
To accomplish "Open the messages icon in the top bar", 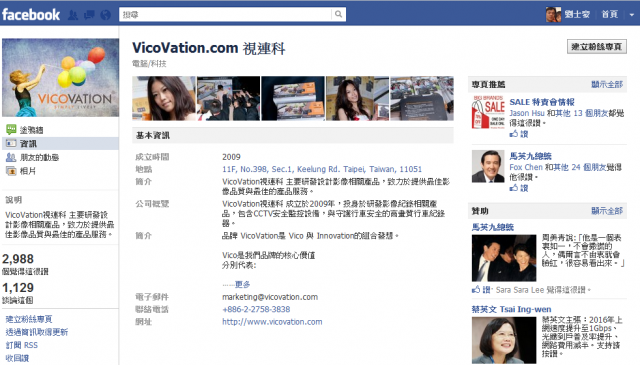I will point(89,15).
